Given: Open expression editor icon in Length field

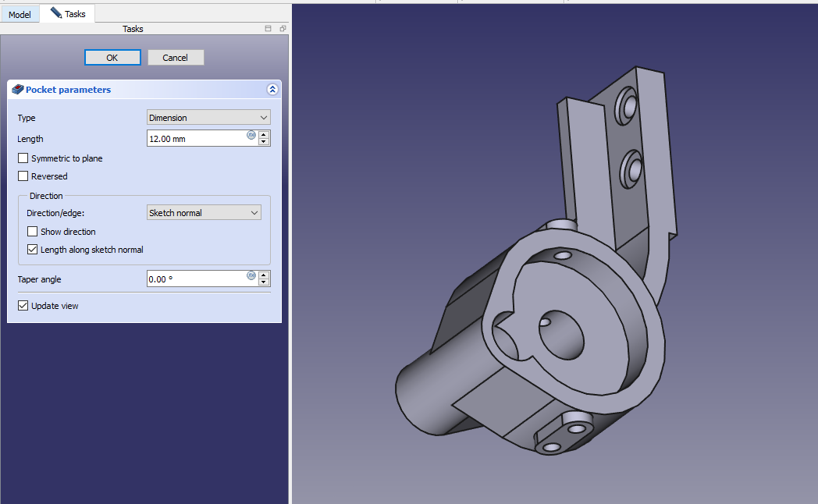Looking at the screenshot, I should 251,135.
